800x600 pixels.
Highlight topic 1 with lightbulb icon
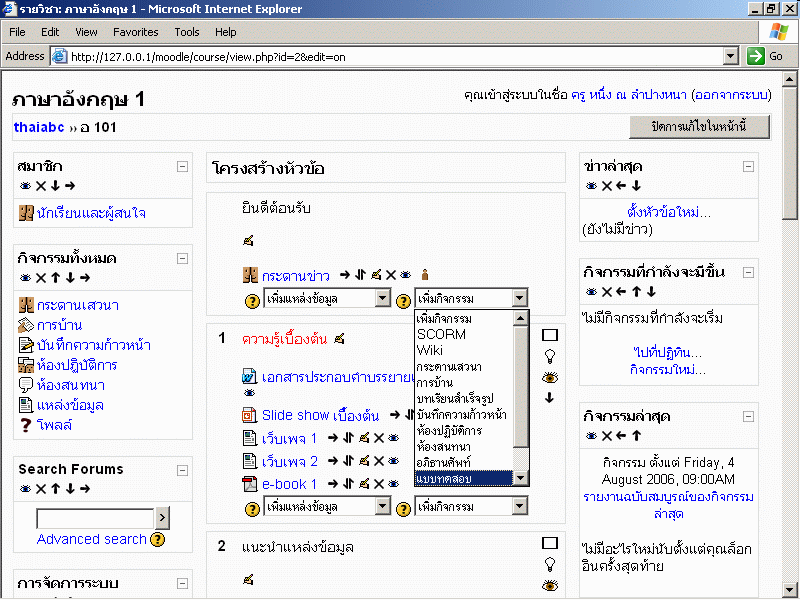point(548,356)
